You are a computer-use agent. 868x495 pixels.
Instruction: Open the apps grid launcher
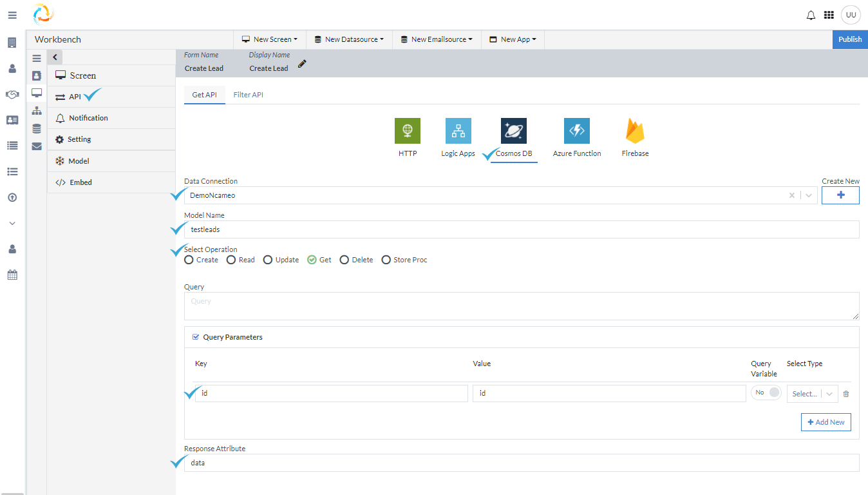pyautogui.click(x=829, y=15)
